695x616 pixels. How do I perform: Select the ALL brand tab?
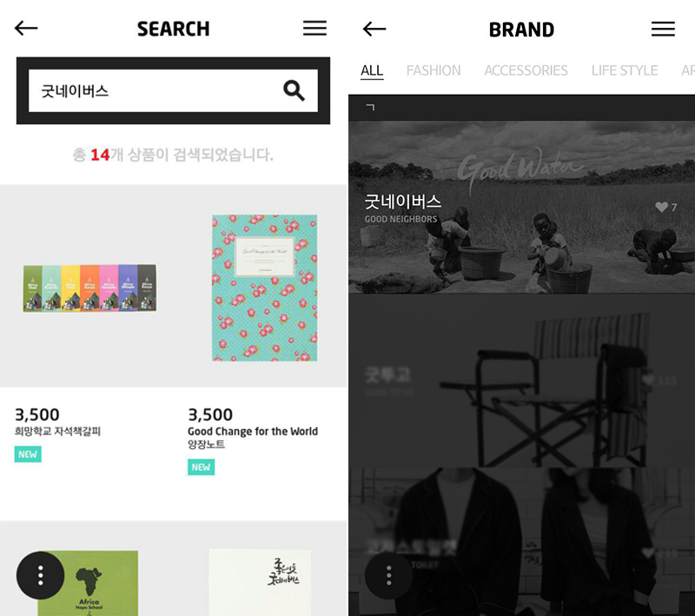point(372,70)
